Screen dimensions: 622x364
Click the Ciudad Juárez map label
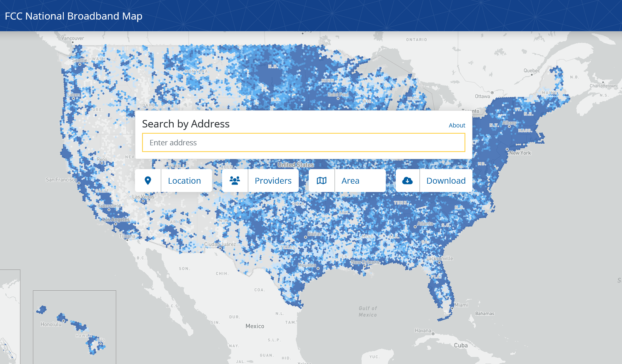coord(220,244)
